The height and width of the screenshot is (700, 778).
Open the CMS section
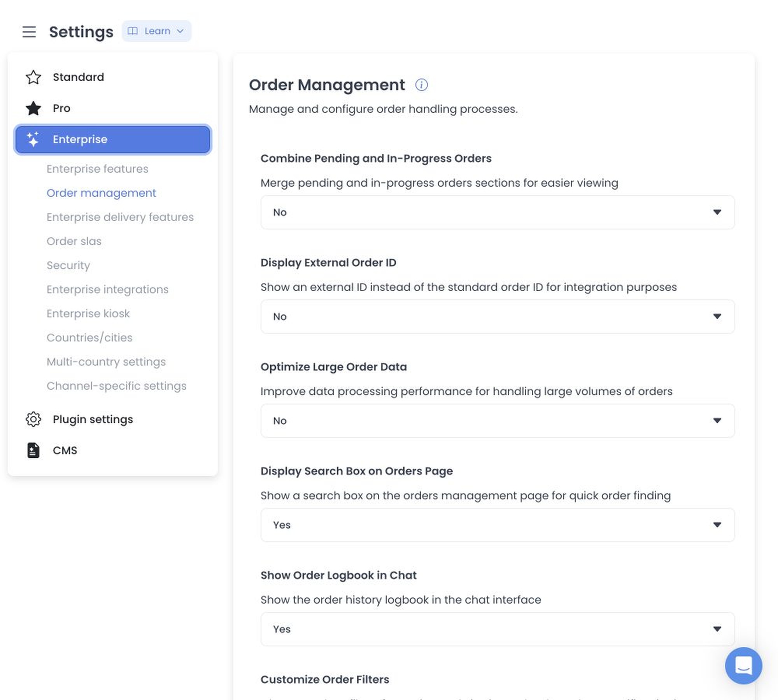coord(113,450)
